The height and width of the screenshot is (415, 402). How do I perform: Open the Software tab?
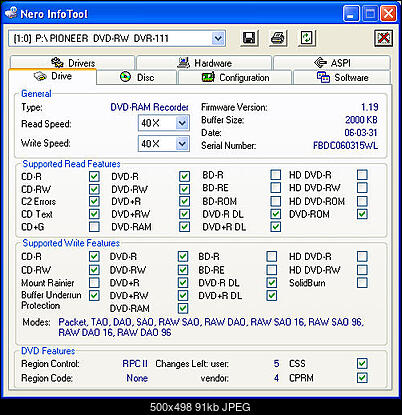click(342, 77)
